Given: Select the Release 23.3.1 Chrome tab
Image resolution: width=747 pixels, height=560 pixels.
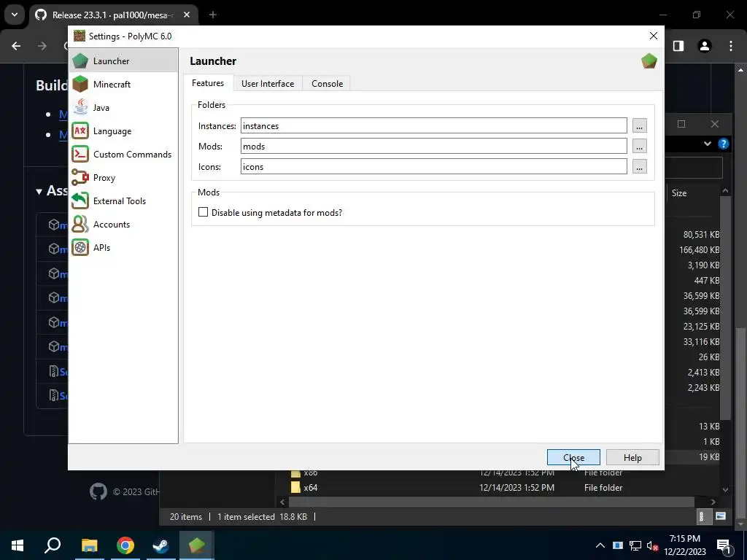Looking at the screenshot, I should tap(113, 15).
